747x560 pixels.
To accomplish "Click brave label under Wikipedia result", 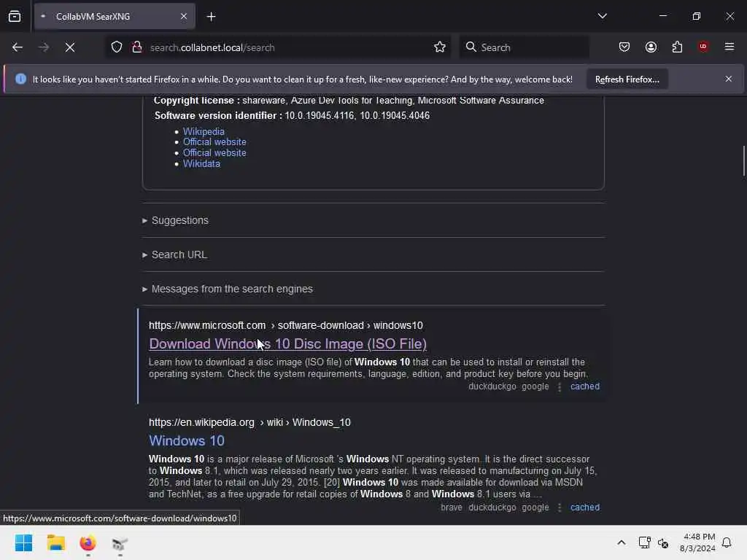I will [x=451, y=507].
